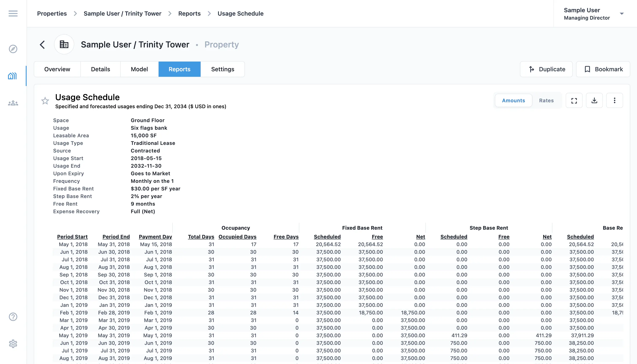
Task: Select the Amounts view toggle
Action: coord(513,101)
